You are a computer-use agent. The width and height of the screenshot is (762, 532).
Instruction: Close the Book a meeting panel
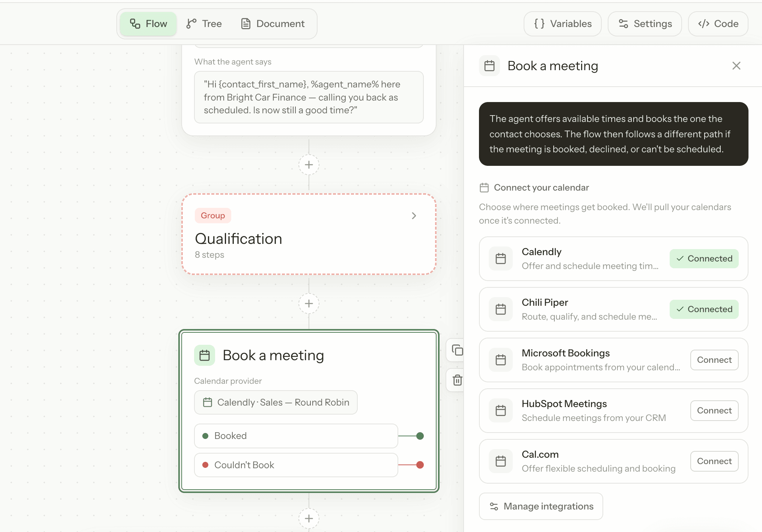click(736, 66)
